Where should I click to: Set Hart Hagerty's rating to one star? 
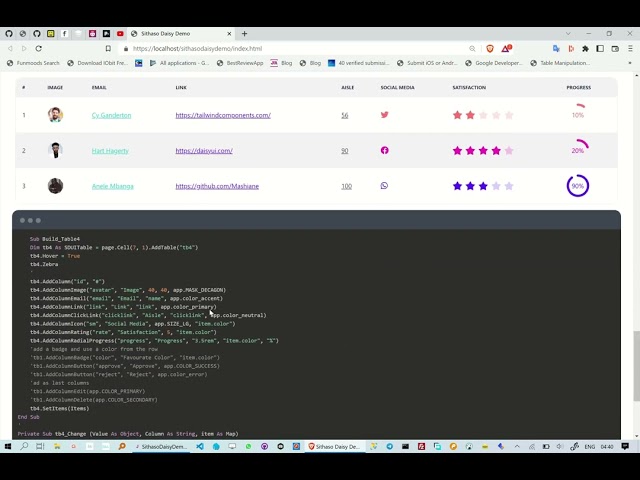[457, 151]
